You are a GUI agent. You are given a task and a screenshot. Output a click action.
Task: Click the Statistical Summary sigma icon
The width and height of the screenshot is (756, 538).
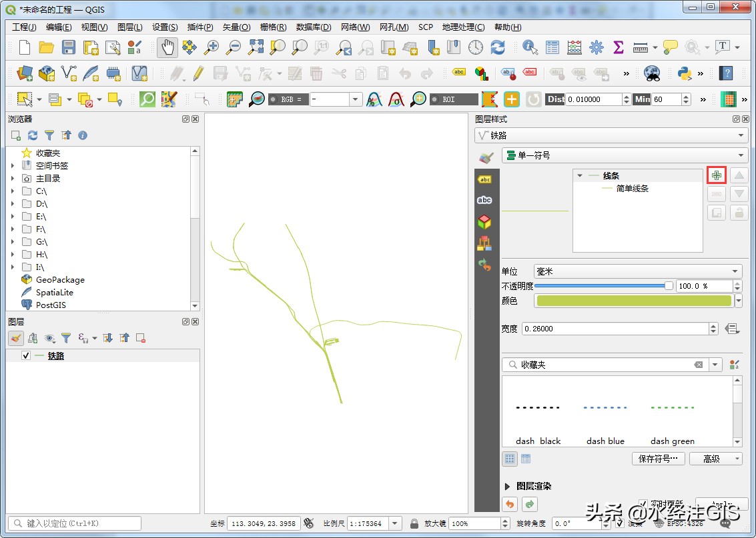click(x=618, y=47)
